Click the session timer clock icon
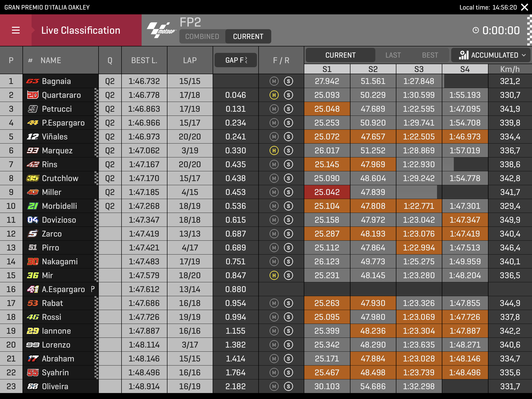Viewport: 532px width, 399px height. (x=476, y=30)
